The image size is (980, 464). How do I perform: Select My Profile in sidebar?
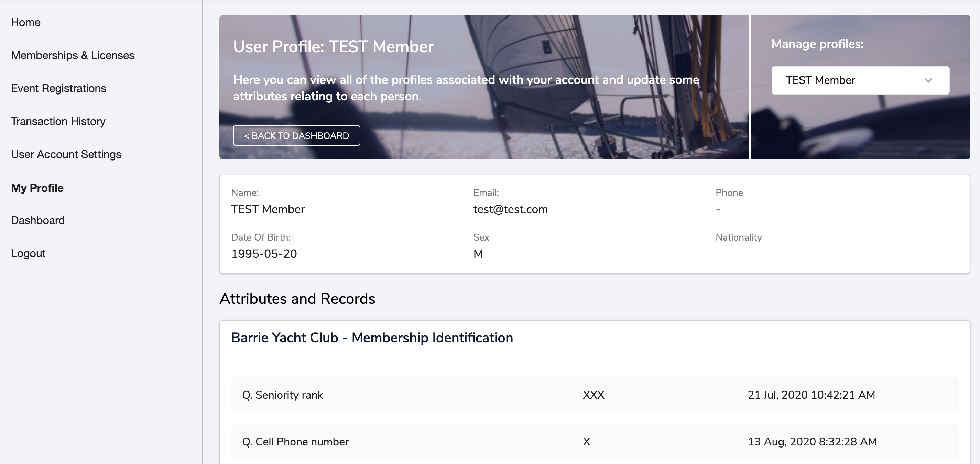(37, 188)
